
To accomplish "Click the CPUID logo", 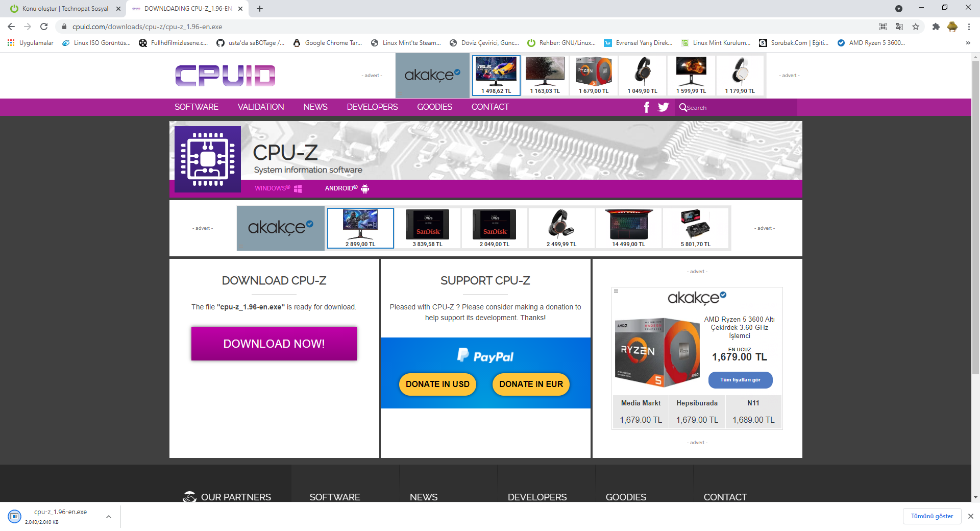I will coord(225,76).
